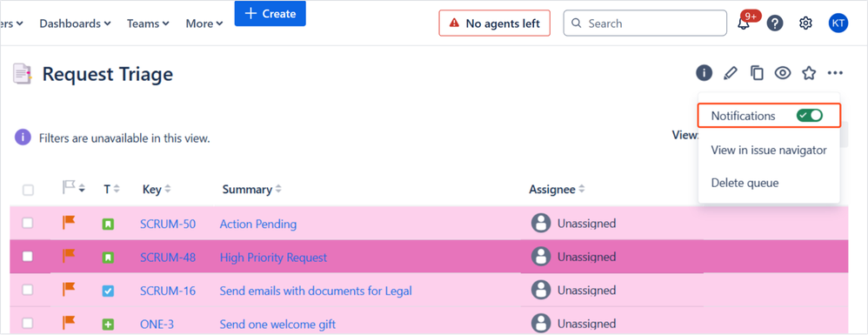
Task: Open the three-dot more actions menu
Action: 835,72
